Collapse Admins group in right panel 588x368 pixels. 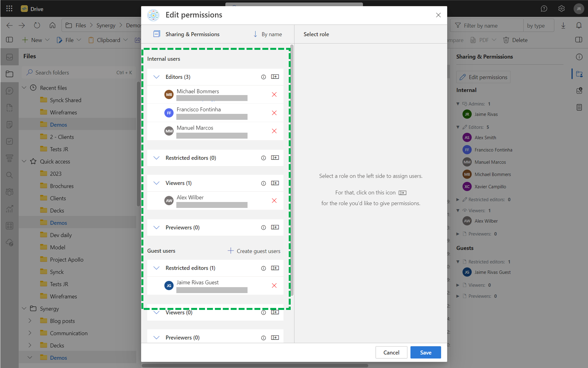(x=458, y=104)
